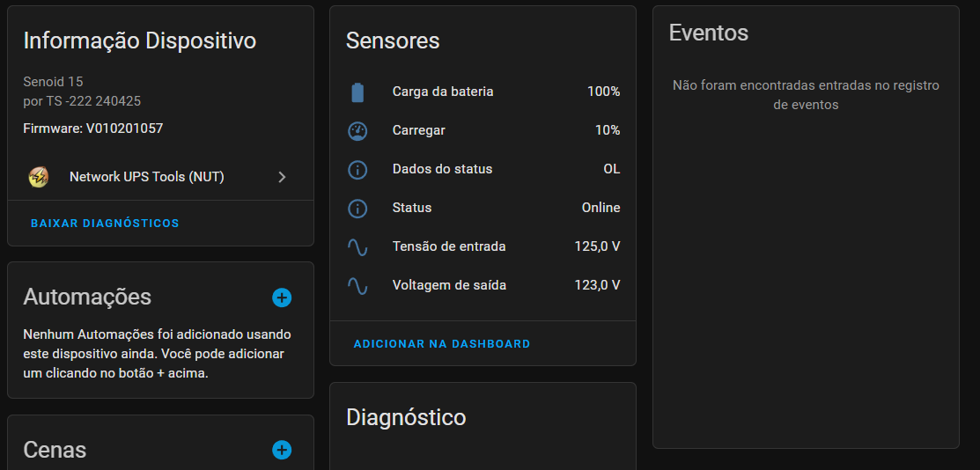Click the info icon beside Dados do status
The image size is (980, 470).
point(357,169)
